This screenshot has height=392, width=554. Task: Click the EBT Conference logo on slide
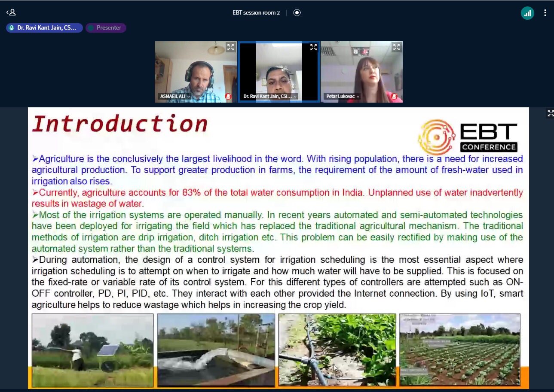pyautogui.click(x=468, y=137)
